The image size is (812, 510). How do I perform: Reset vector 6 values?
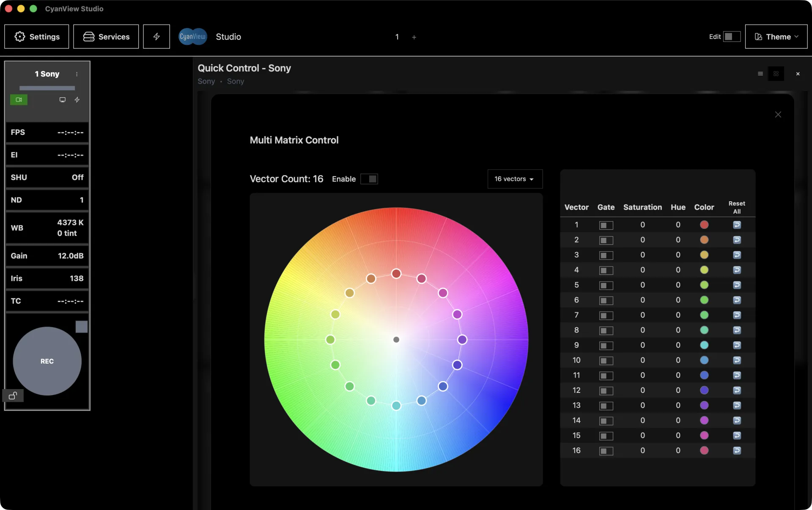(x=737, y=300)
